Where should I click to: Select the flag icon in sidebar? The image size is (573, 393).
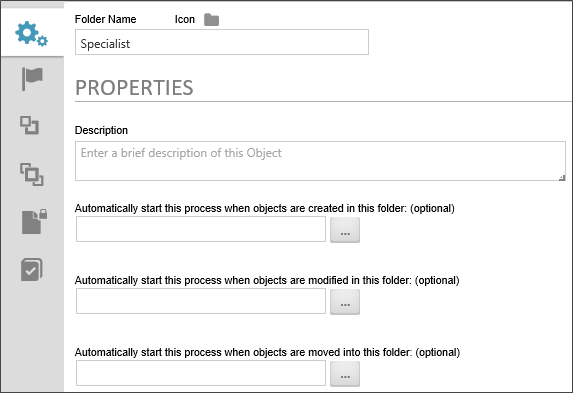coord(32,79)
